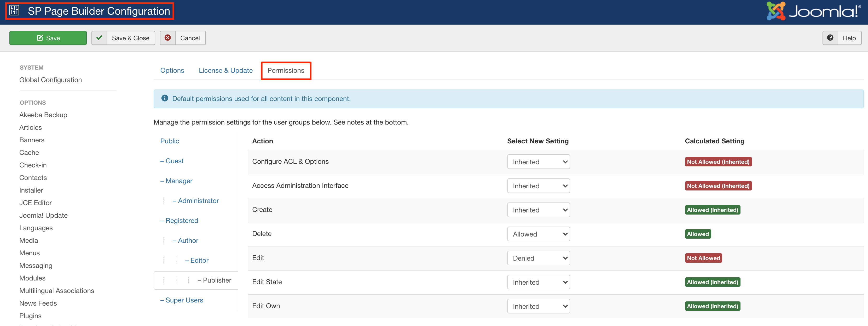The height and width of the screenshot is (326, 868).
Task: Open the Configure ACL & Options setting dropdown
Action: click(x=538, y=162)
